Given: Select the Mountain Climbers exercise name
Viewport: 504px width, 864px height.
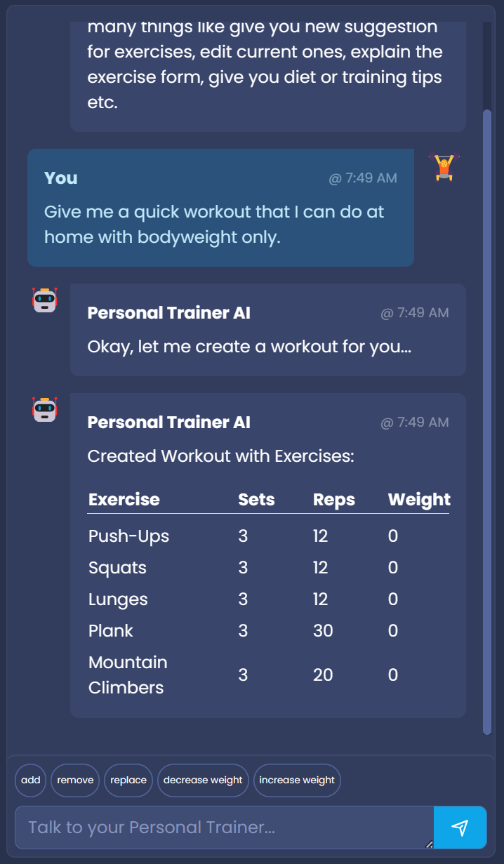Looking at the screenshot, I should point(128,674).
